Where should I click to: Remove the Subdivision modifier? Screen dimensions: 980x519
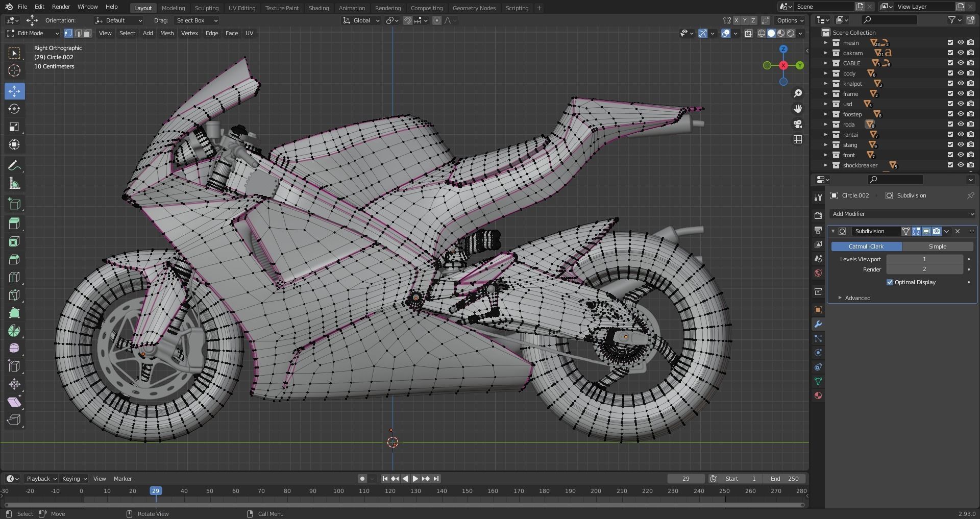[x=958, y=231]
